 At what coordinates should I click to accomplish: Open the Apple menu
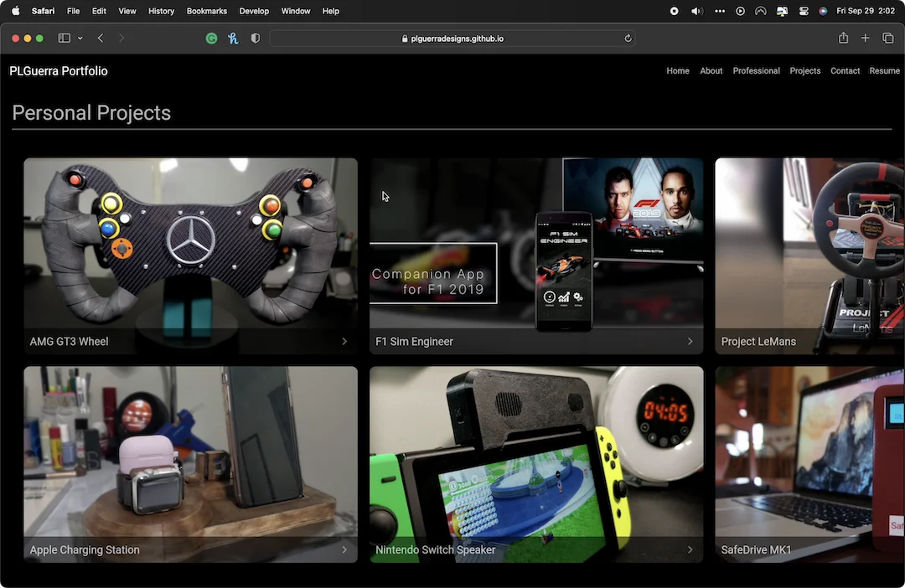16,11
